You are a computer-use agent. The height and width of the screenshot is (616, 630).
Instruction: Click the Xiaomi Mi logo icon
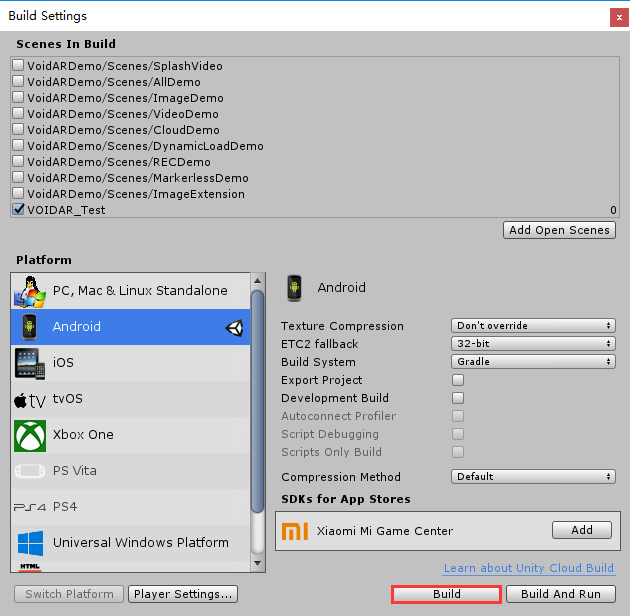pos(295,530)
